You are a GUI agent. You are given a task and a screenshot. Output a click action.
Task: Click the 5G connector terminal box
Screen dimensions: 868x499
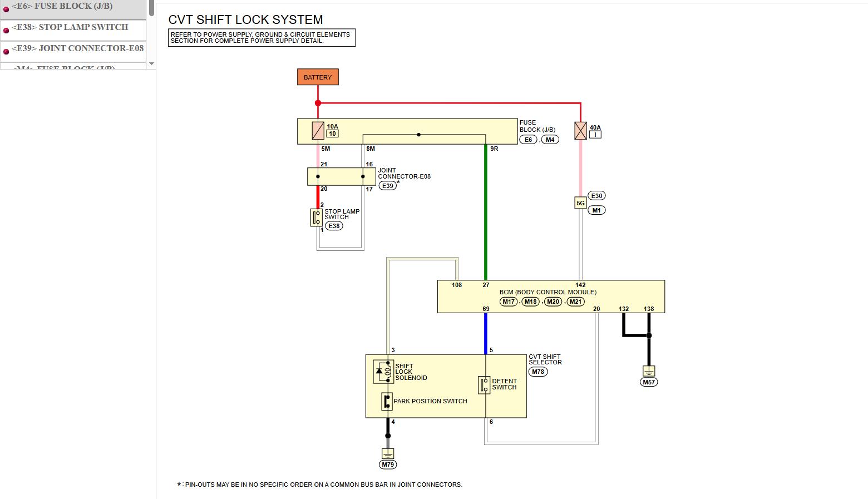[580, 203]
